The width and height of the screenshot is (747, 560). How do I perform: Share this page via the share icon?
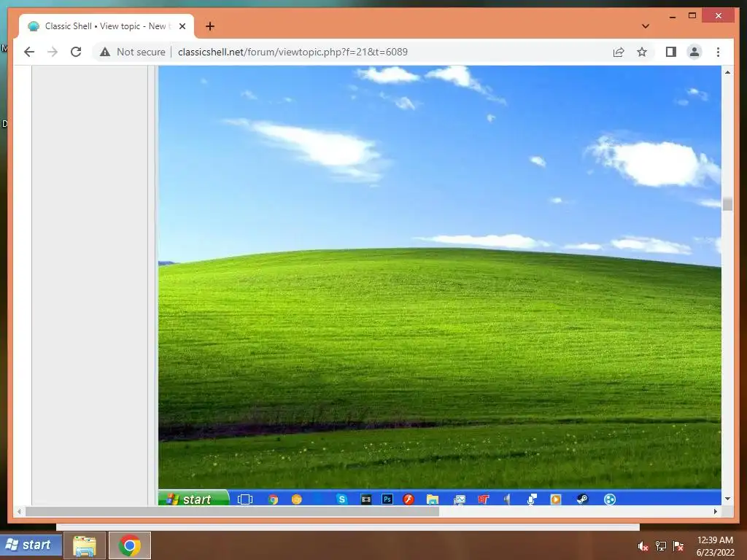[x=619, y=52]
